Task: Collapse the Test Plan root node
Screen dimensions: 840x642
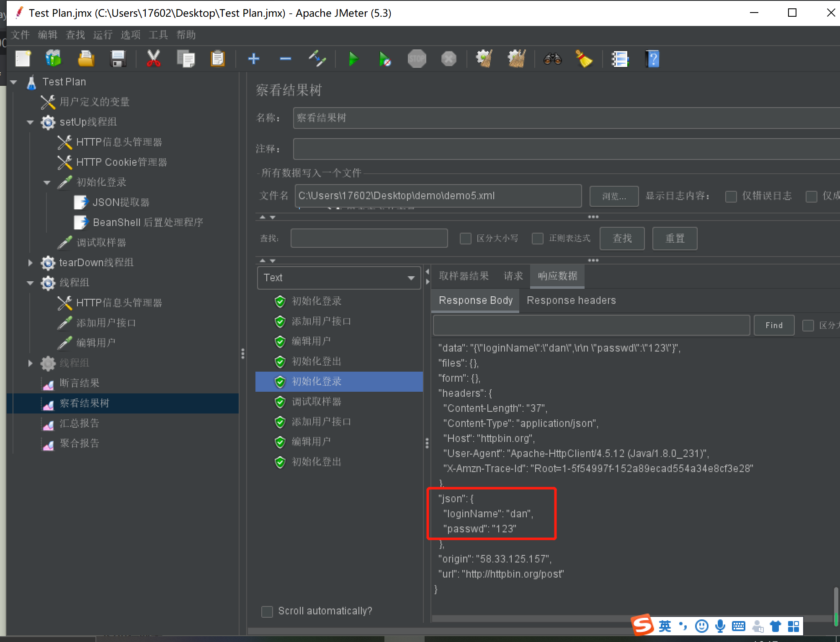Action: 14,82
